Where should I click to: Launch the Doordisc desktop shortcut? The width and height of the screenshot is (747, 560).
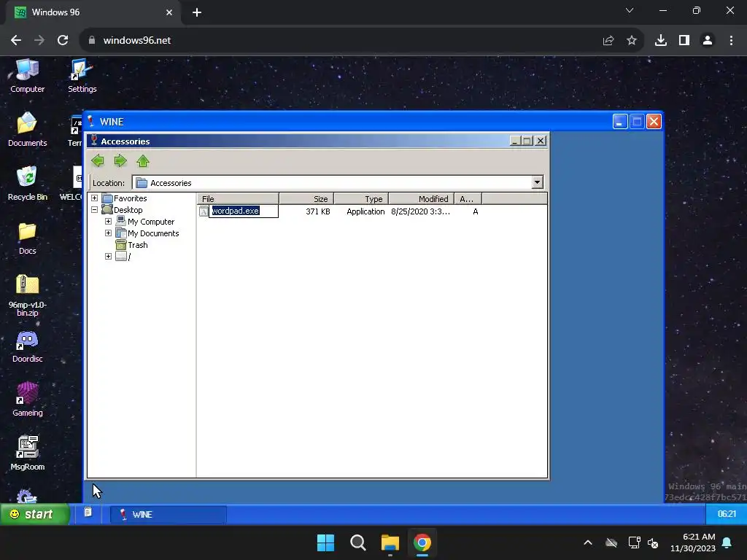[x=27, y=346]
